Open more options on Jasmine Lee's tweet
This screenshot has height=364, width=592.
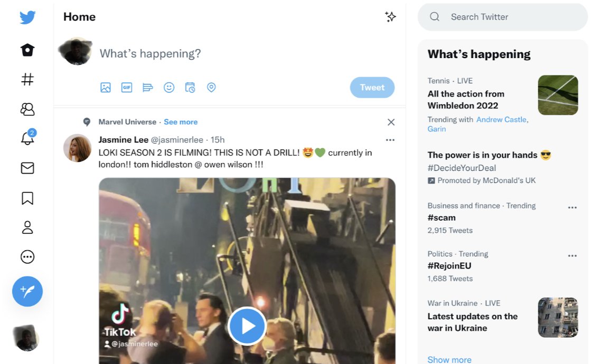point(390,140)
